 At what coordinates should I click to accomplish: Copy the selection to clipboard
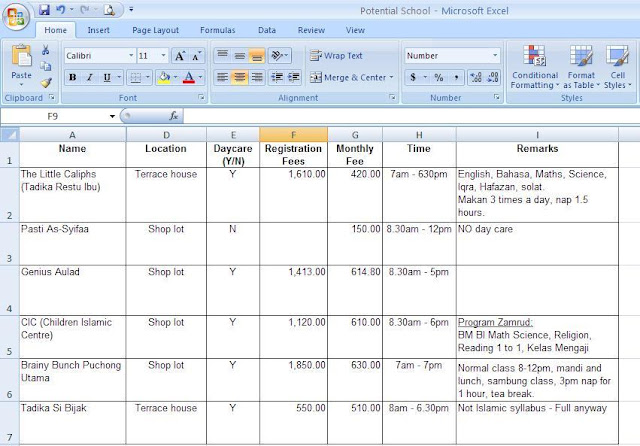(x=46, y=66)
